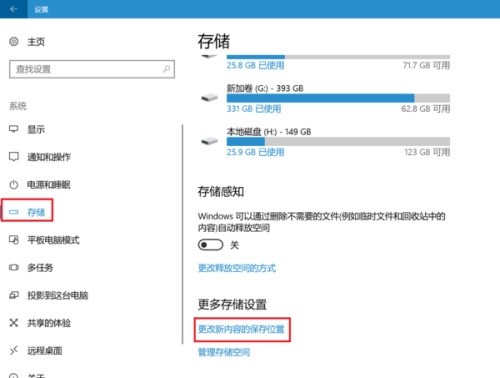
Task: Open the 电源和睡眠 power icon
Action: coord(14,184)
